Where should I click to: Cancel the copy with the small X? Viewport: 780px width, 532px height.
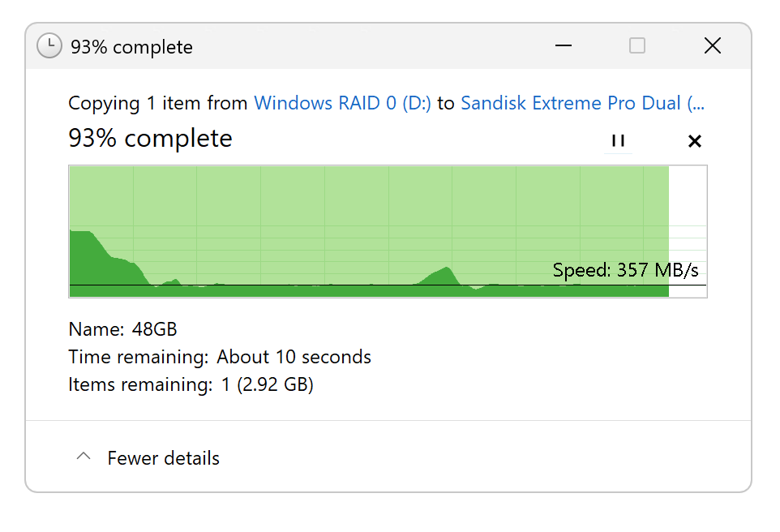click(x=694, y=141)
